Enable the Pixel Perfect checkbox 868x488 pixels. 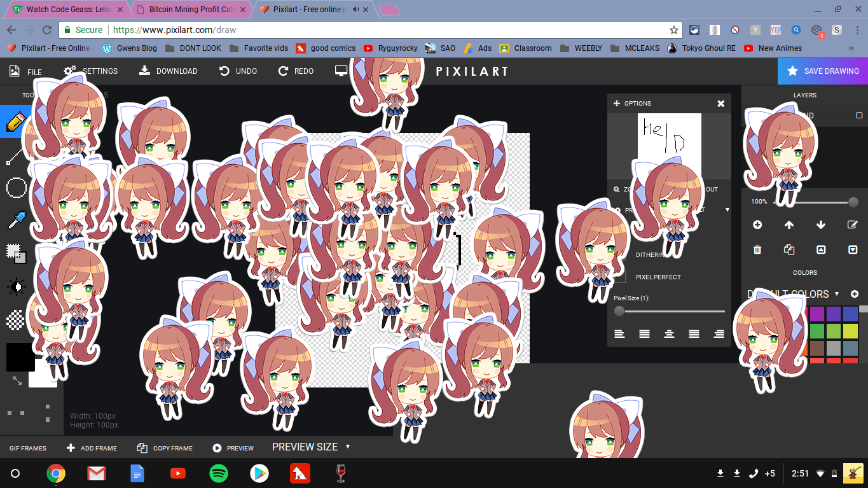coord(620,277)
